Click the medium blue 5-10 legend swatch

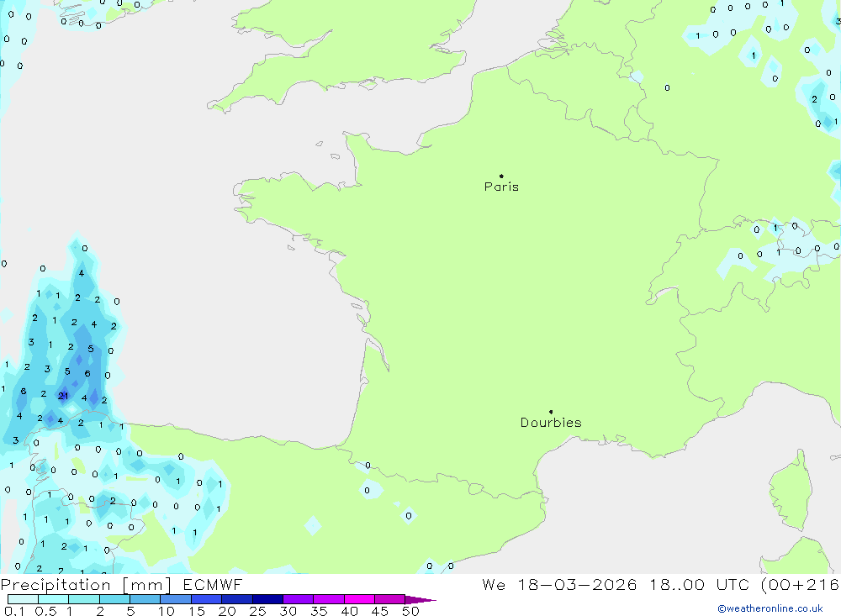(145, 599)
